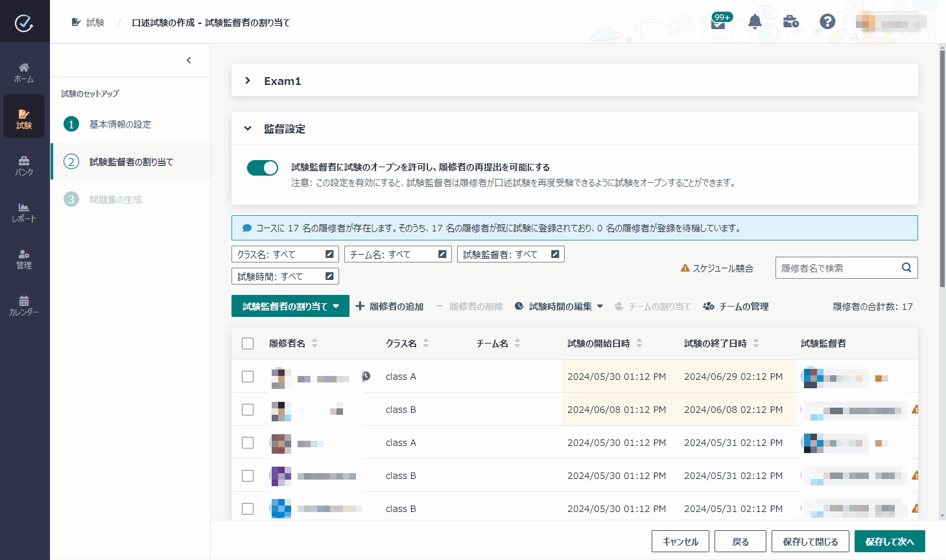Go to step 1 基本情報の設定

[x=130, y=124]
